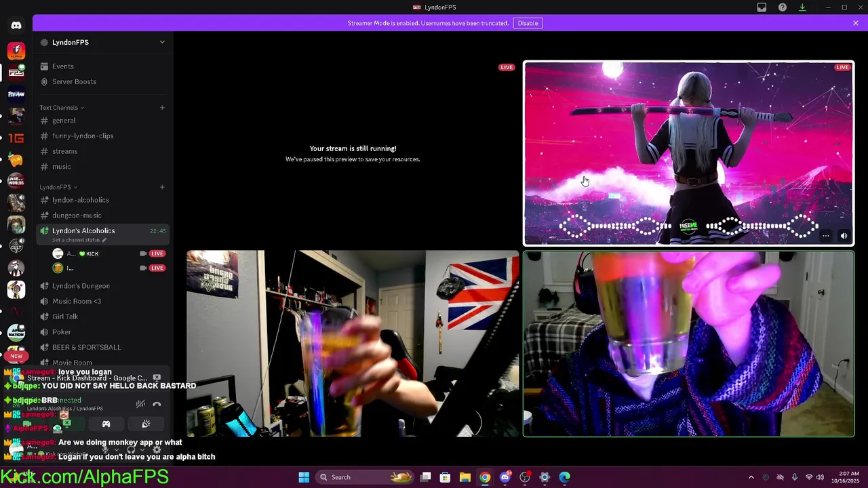868x488 pixels.
Task: Open the funny-lyndon-clips channel
Action: [x=103, y=136]
